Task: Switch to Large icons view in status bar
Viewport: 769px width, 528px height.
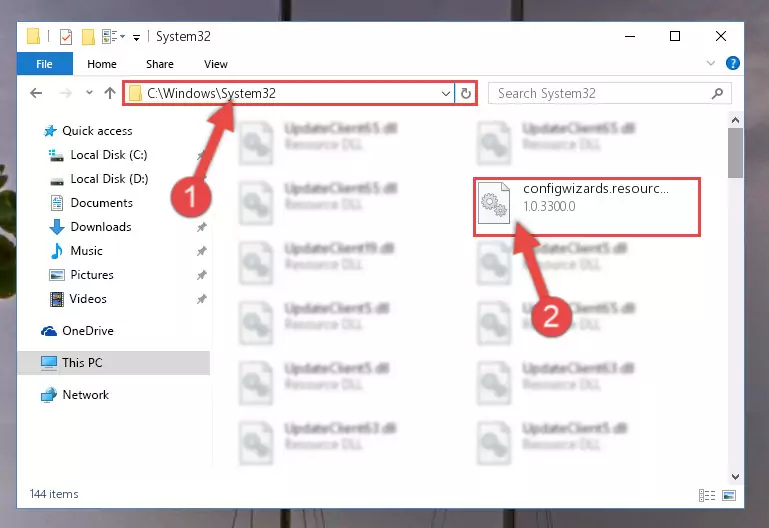Action: (x=729, y=496)
